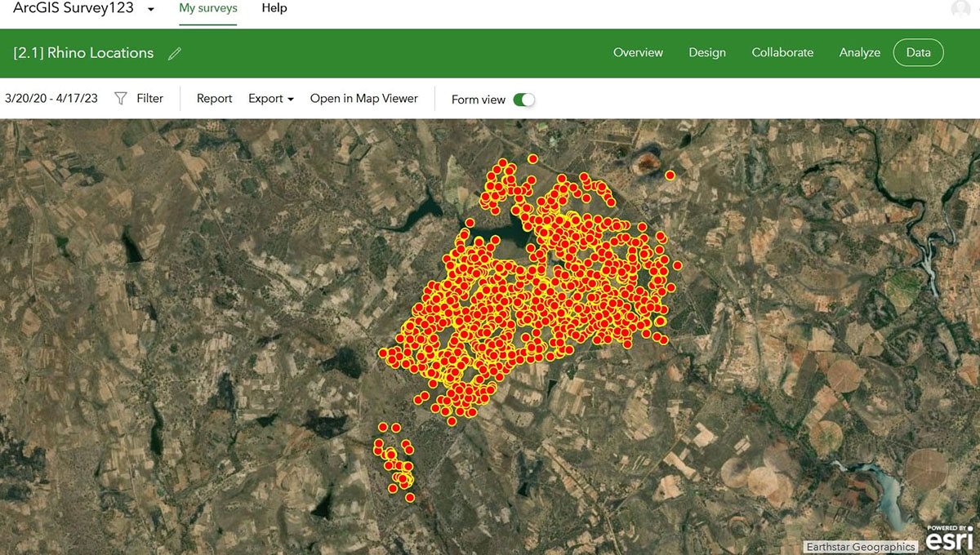
Task: Go to My surveys tab
Action: pos(208,8)
